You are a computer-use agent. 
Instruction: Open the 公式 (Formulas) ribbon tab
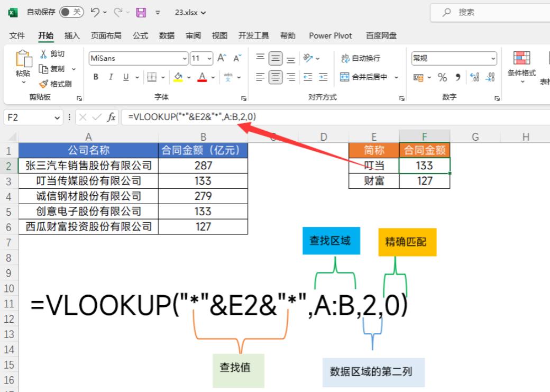[140, 35]
